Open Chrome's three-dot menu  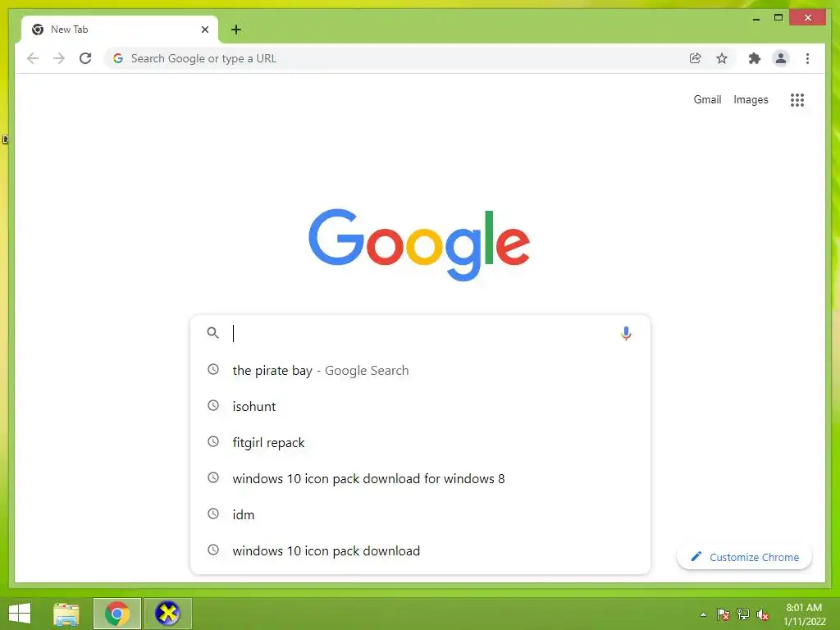pos(807,58)
